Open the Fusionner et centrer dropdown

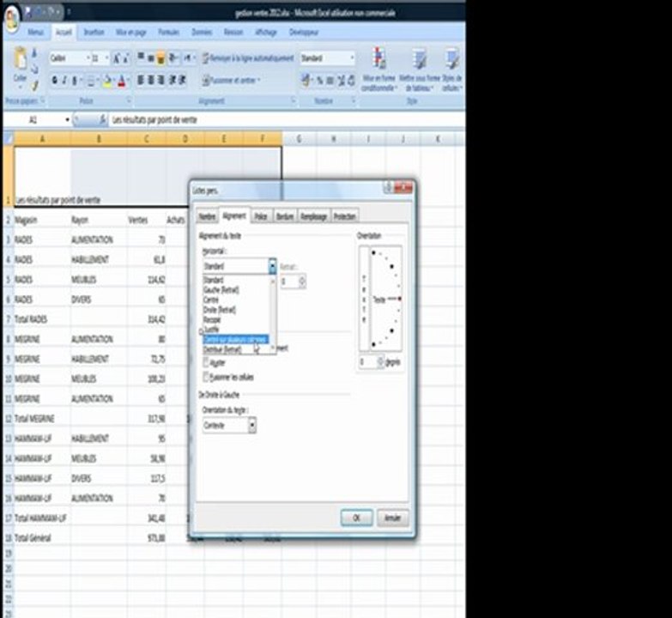[x=260, y=80]
